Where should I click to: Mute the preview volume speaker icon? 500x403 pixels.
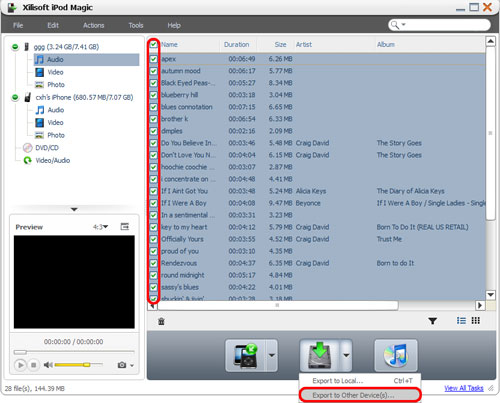pos(48,365)
